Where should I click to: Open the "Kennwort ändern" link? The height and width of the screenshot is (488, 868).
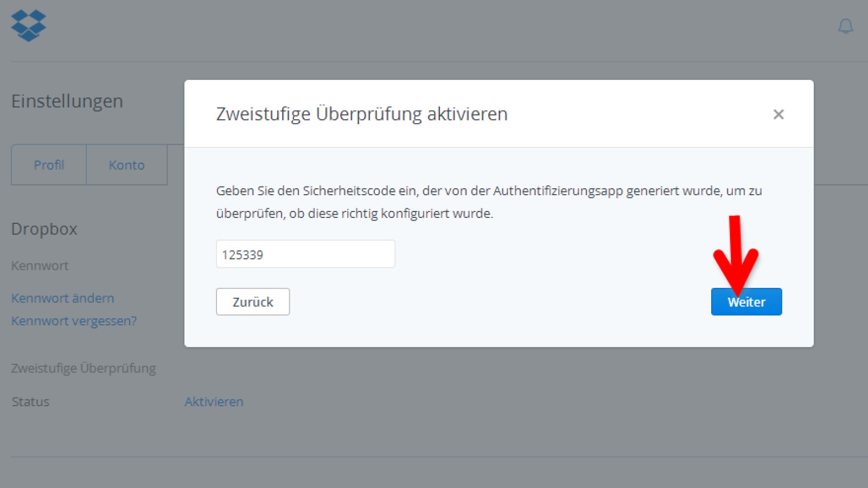[x=62, y=298]
